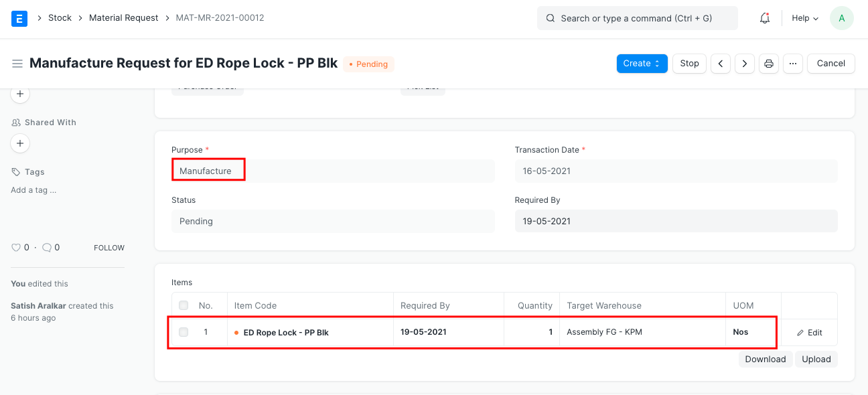868x395 pixels.
Task: Open the three-dots more menu
Action: point(793,64)
